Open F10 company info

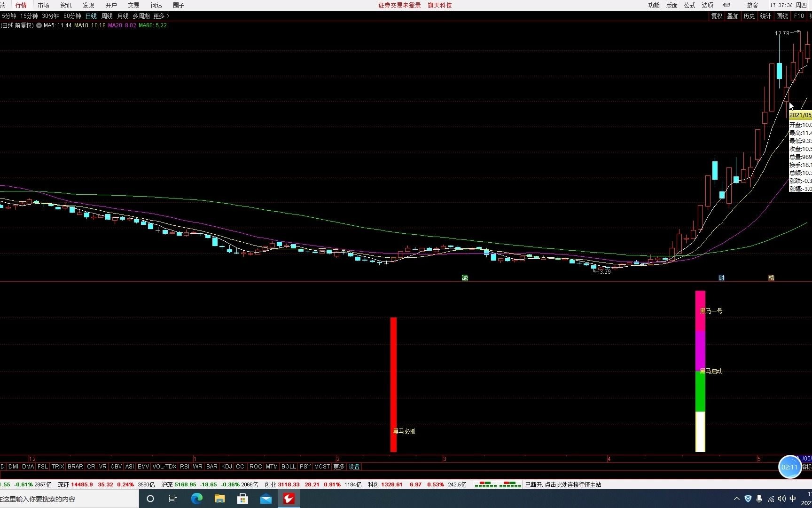pyautogui.click(x=799, y=16)
